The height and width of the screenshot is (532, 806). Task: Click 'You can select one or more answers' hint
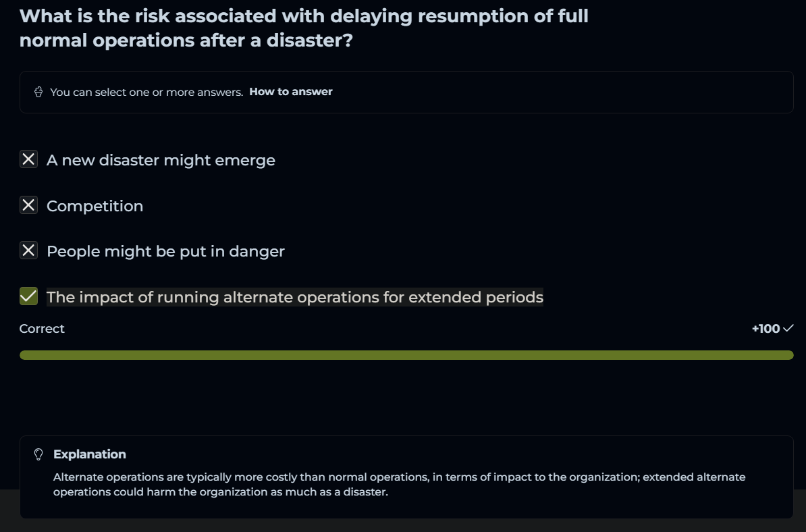pyautogui.click(x=146, y=92)
